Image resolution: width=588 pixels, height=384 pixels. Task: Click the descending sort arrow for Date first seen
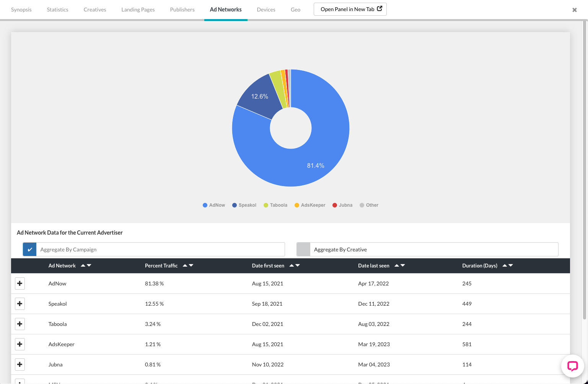coord(298,266)
